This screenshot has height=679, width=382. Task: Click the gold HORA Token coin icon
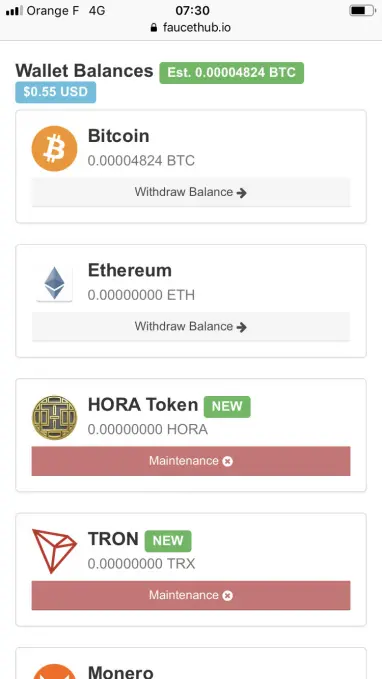click(55, 417)
